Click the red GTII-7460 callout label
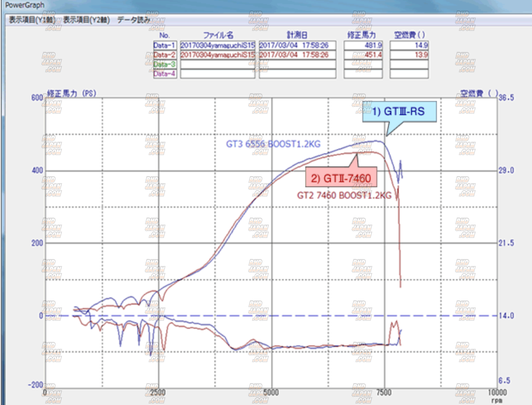532x405 pixels. pyautogui.click(x=341, y=178)
